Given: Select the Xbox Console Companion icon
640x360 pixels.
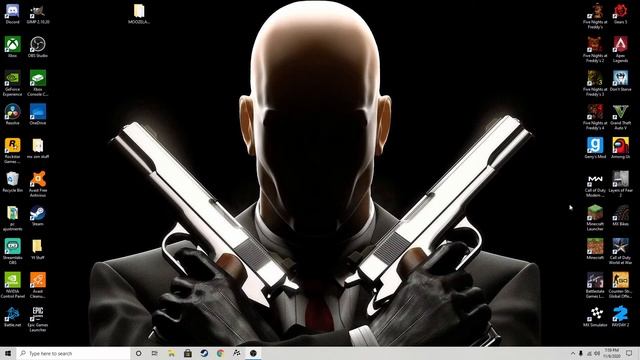Looking at the screenshot, I should tap(38, 83).
